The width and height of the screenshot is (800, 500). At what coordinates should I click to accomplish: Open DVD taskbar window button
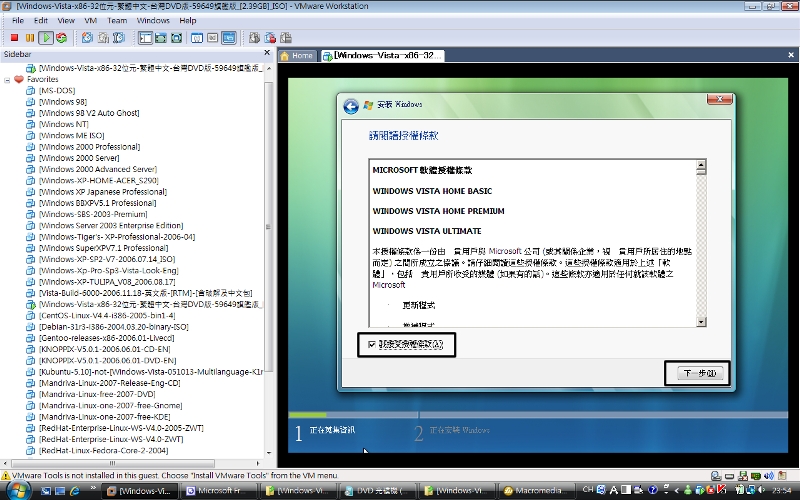(x=379, y=491)
